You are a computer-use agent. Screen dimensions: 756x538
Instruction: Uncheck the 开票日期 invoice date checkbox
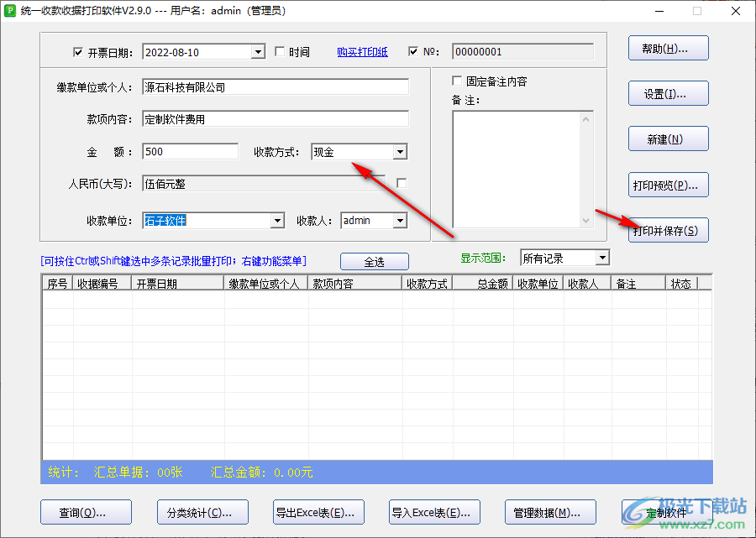[78, 51]
